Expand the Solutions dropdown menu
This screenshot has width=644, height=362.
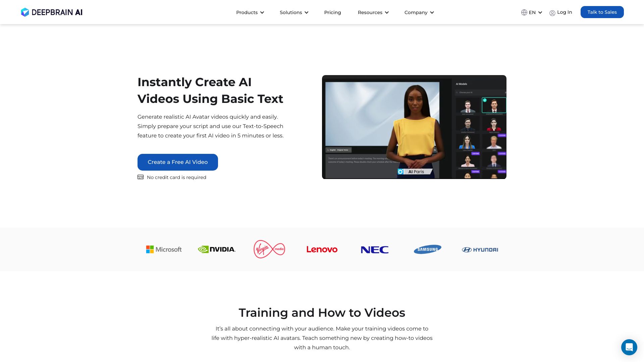pos(293,12)
